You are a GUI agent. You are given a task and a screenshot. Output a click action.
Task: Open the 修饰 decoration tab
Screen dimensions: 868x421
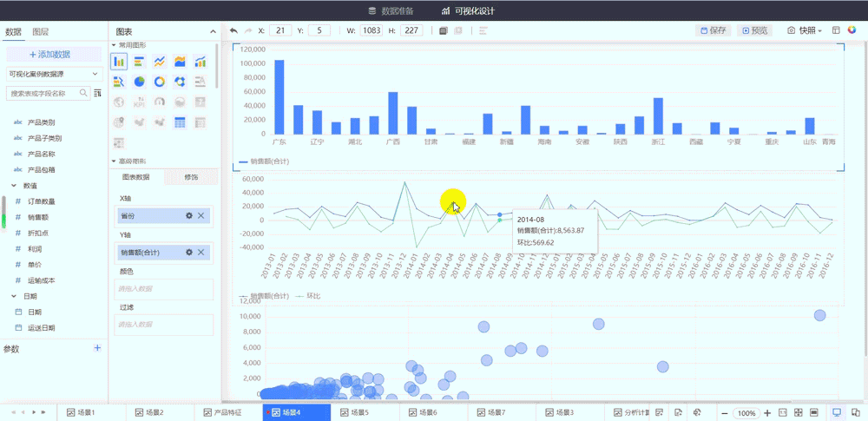[191, 177]
